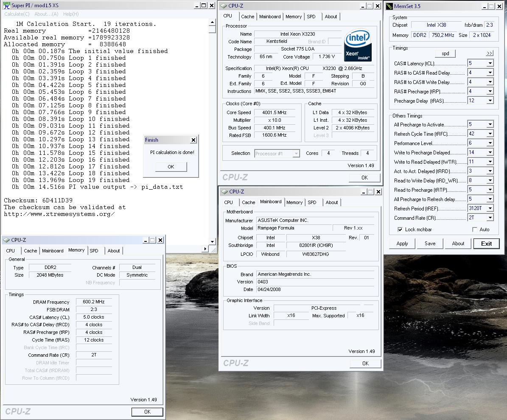Viewport: 507px width, 420px height.
Task: Open the All Precharge to Activate dropdown
Action: 490,124
